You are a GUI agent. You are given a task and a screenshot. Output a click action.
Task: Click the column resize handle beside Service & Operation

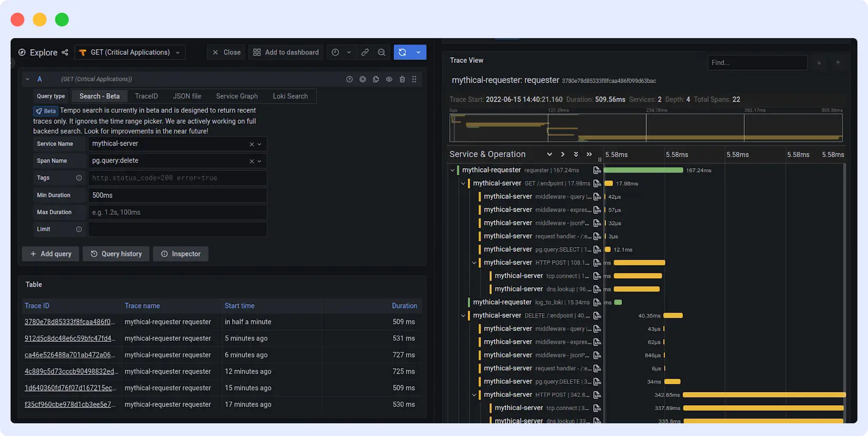[x=600, y=159]
